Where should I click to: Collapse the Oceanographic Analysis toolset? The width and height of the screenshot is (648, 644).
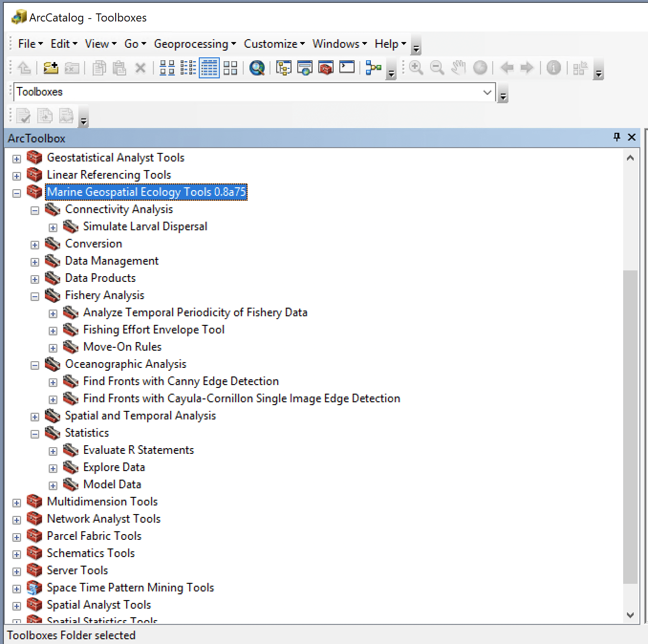pyautogui.click(x=35, y=365)
